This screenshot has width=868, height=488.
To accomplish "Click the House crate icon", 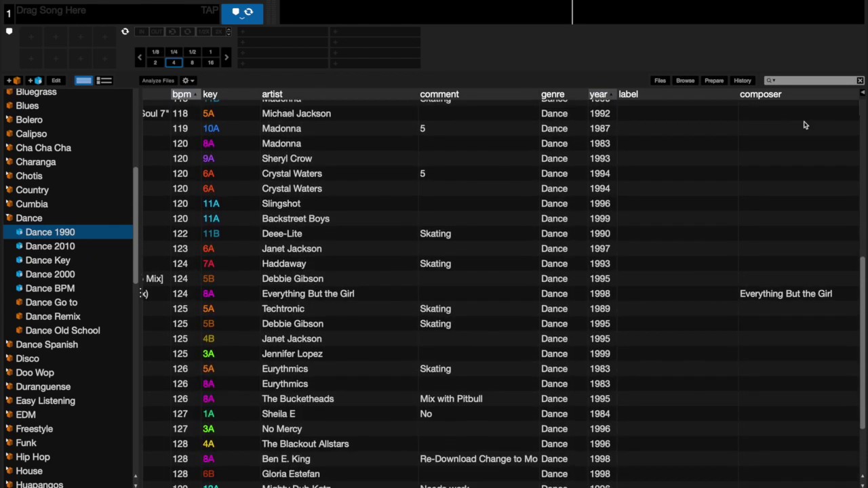I will tap(9, 471).
